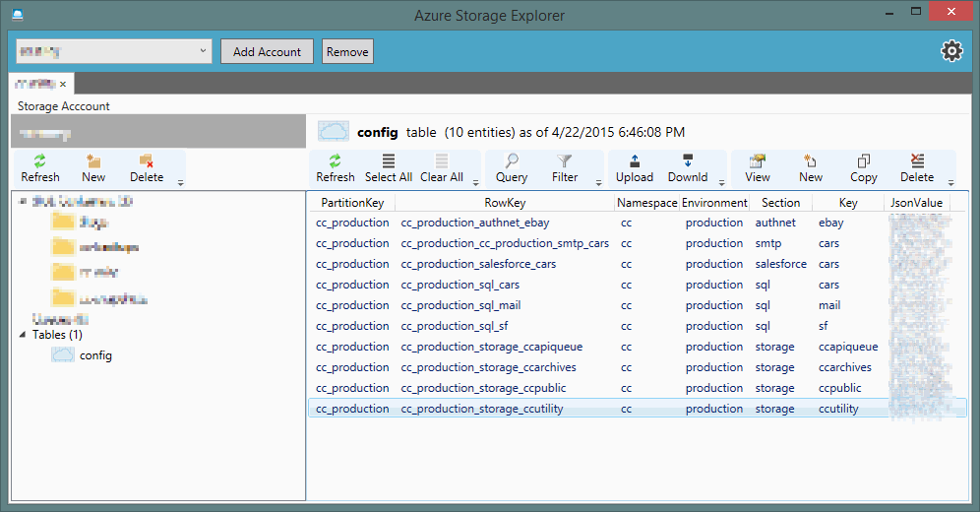Click the Section column header
980x512 pixels.
[x=780, y=203]
